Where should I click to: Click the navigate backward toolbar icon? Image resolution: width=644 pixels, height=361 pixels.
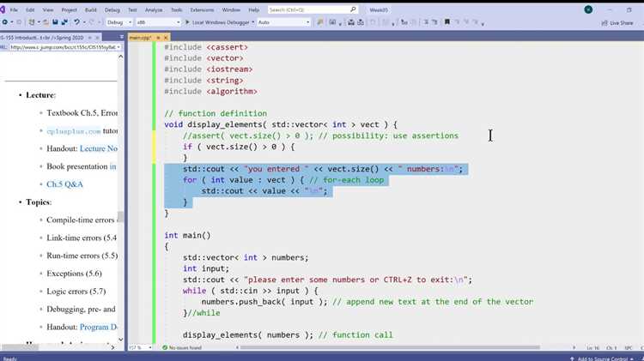click(5, 22)
